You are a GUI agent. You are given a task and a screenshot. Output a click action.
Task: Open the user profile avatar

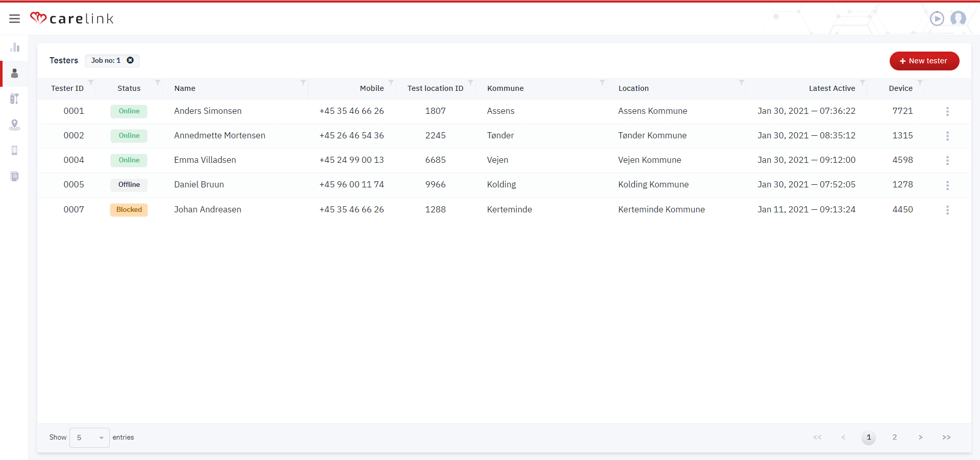(958, 19)
